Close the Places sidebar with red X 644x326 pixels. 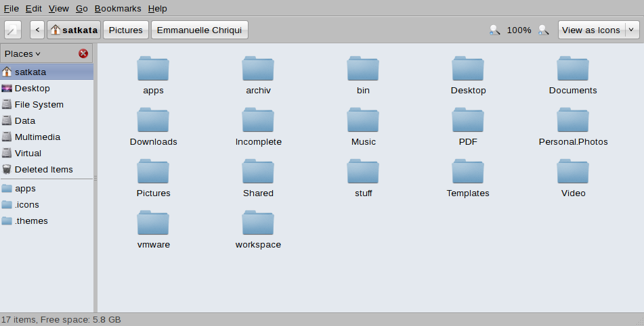pos(83,53)
